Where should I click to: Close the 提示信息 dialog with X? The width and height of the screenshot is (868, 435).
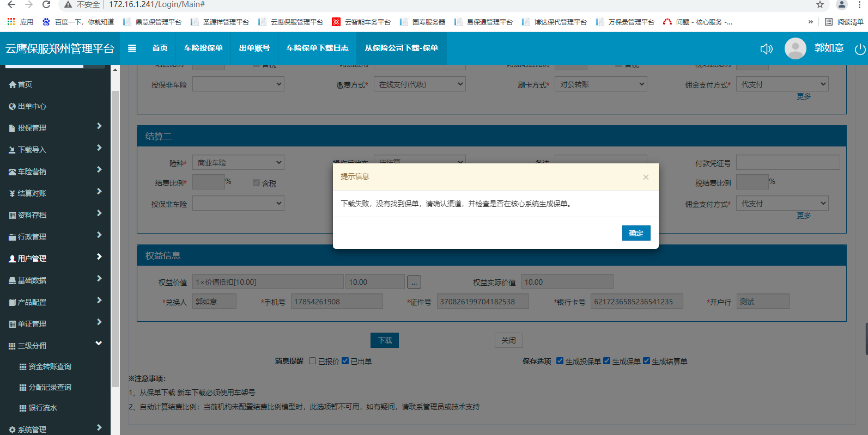point(646,177)
